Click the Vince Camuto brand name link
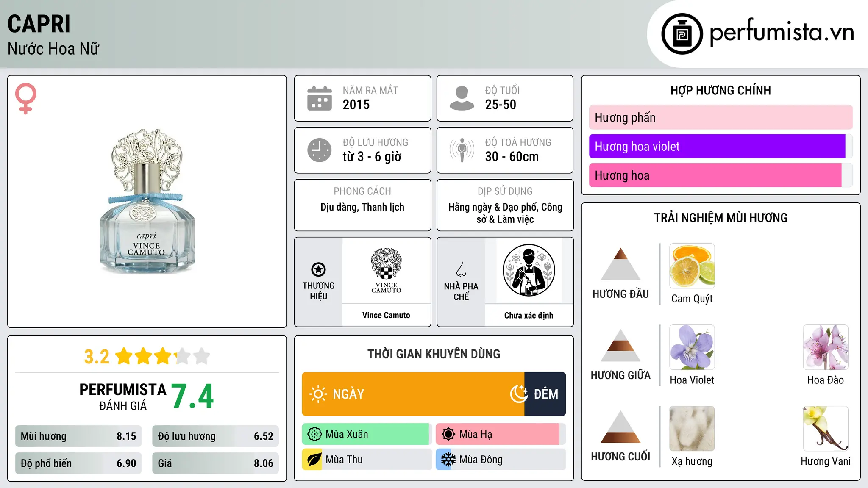Screen dimensions: 868x488 386,315
